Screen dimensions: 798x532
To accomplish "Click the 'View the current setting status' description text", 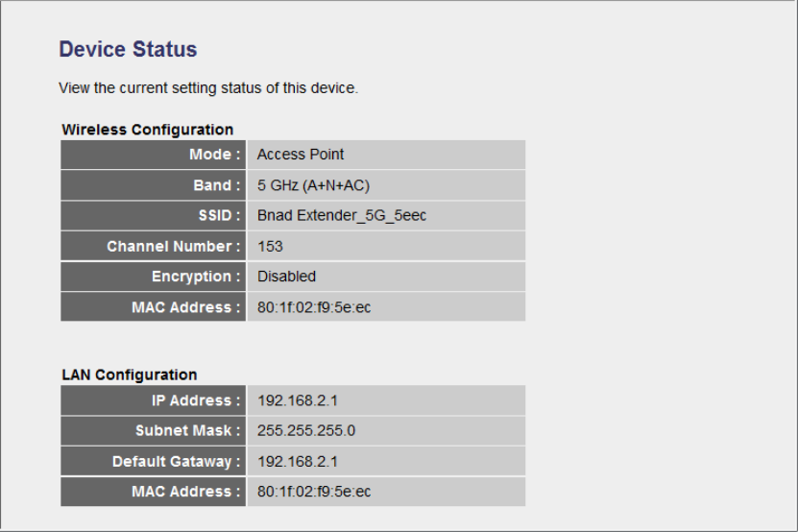I will [208, 88].
